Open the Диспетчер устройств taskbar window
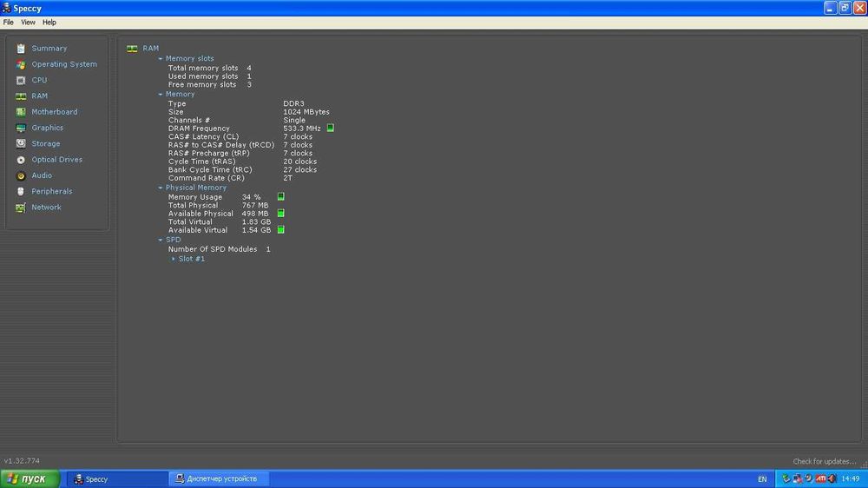 click(x=219, y=479)
